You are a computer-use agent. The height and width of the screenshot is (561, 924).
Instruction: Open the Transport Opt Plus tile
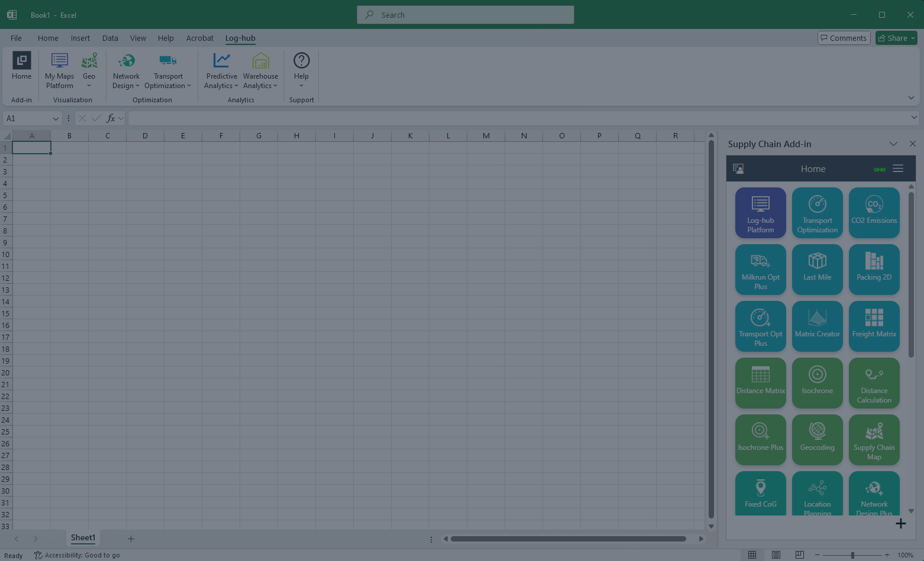(761, 326)
